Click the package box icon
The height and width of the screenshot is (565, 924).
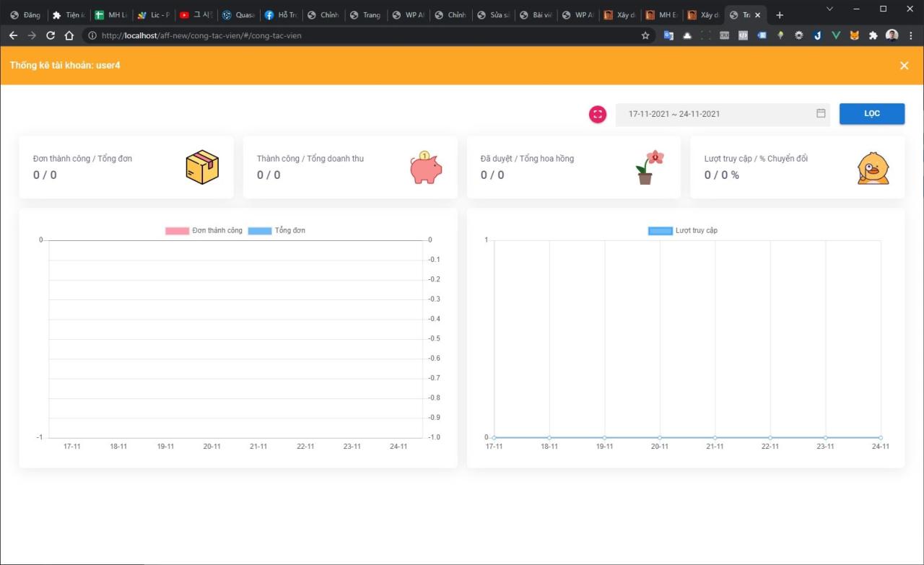pos(202,167)
